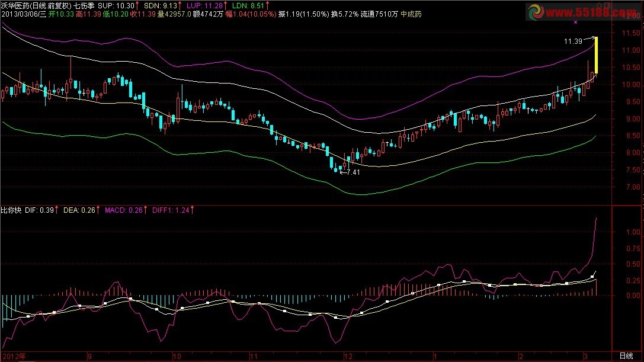Screen dimensions: 644x362
Task: Click the 7.41 low price annotation on the chart
Action: pyautogui.click(x=353, y=172)
